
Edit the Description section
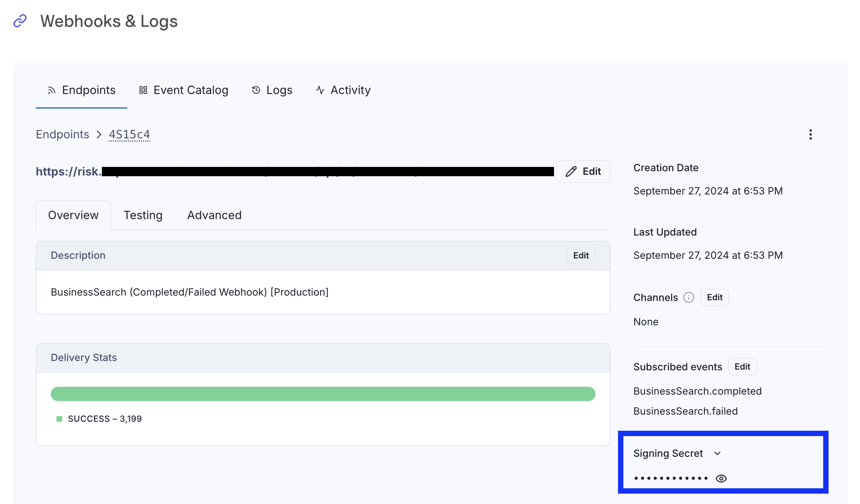(x=581, y=256)
